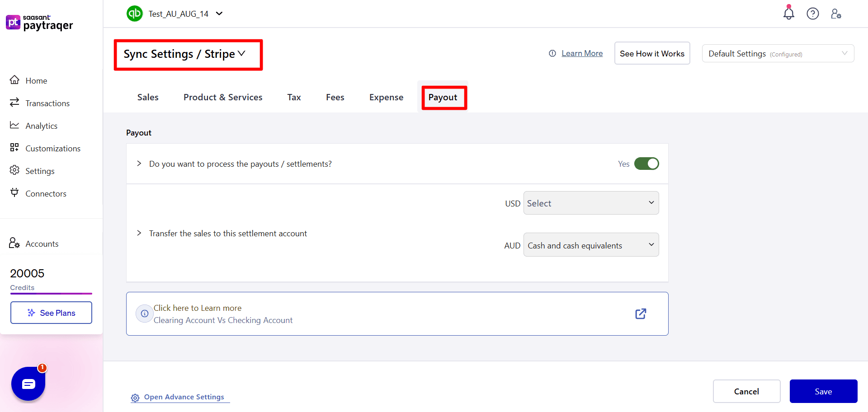Screen dimensions: 868x412
Task: Switch to the Fees tab
Action: (x=335, y=97)
